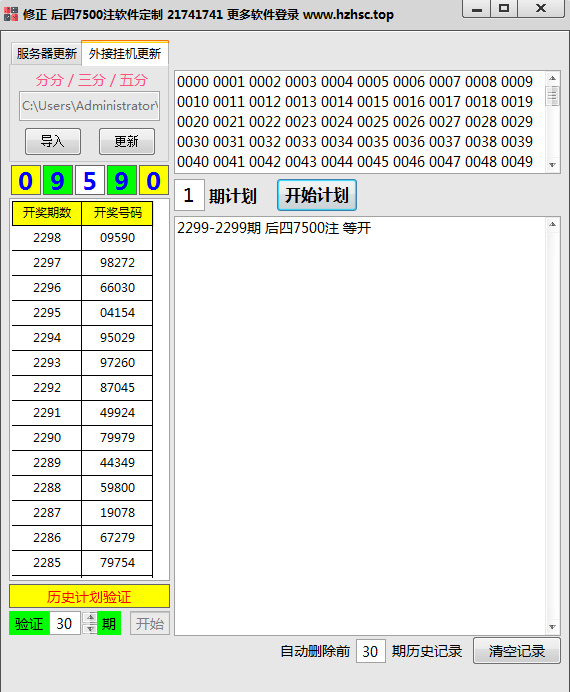Switch to 服务器更新 tab
570x692 pixels.
tap(46, 54)
